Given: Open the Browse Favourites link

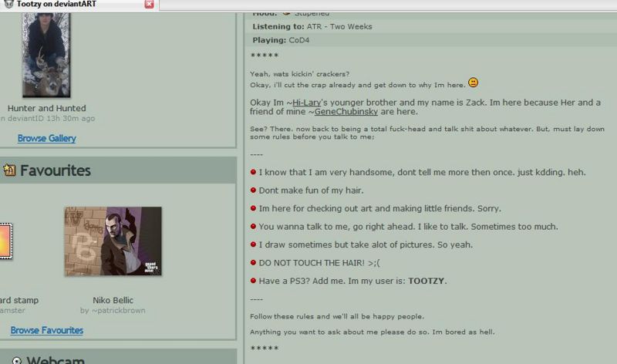Looking at the screenshot, I should coord(46,330).
